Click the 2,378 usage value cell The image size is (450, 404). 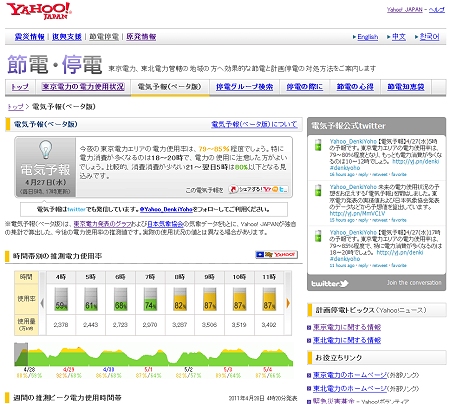61,325
